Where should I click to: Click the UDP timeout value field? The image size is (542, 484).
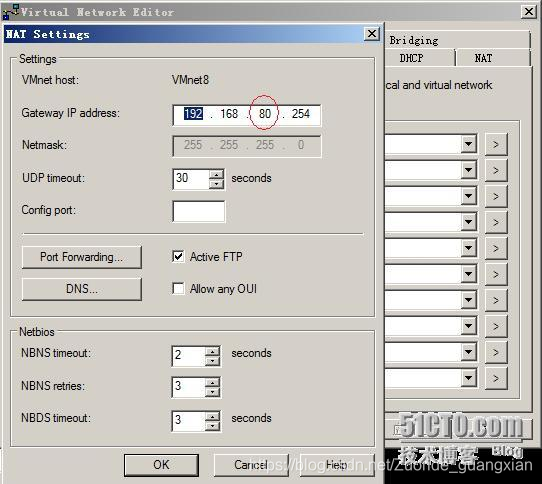tap(191, 179)
